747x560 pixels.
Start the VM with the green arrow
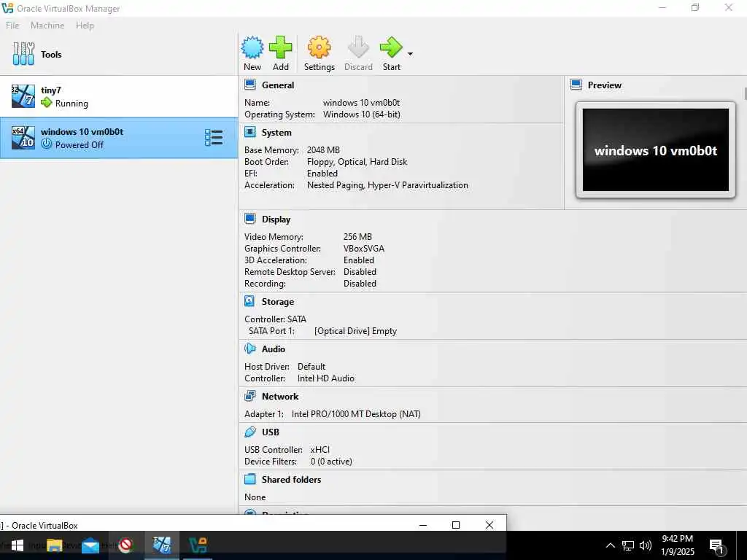coord(391,47)
